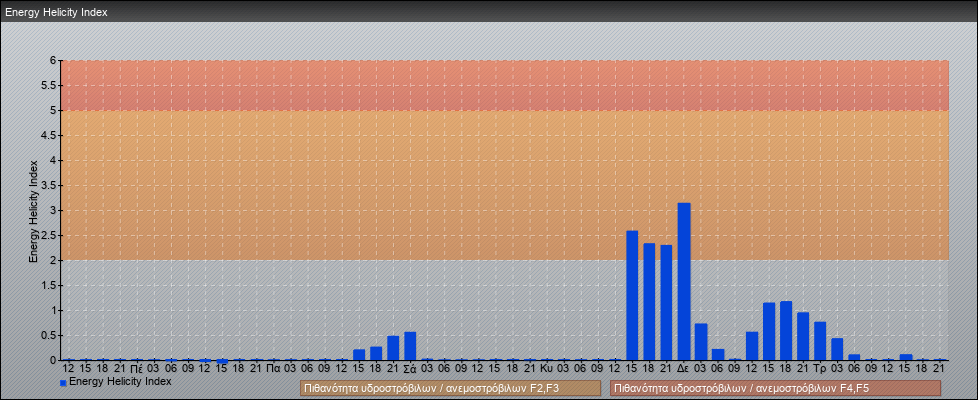The height and width of the screenshot is (400, 978).
Task: Click the y-axis value 5.5
Action: (50, 85)
